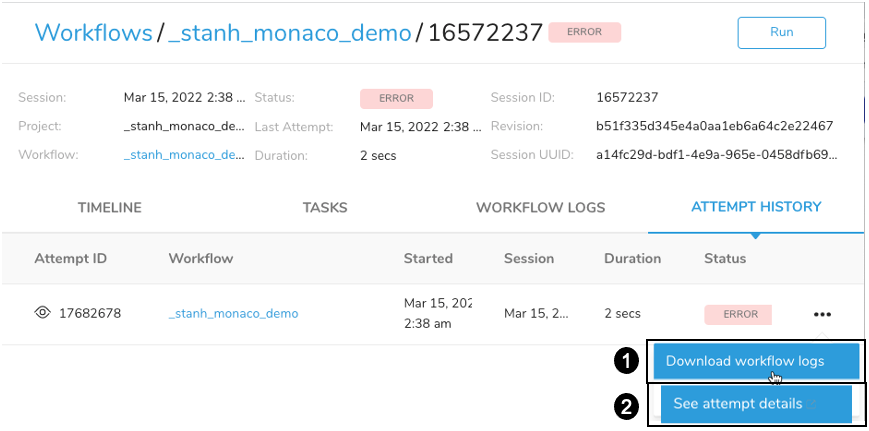Click the eye icon beside attempt 17682678
This screenshot has height=431, width=869.
(x=42, y=313)
